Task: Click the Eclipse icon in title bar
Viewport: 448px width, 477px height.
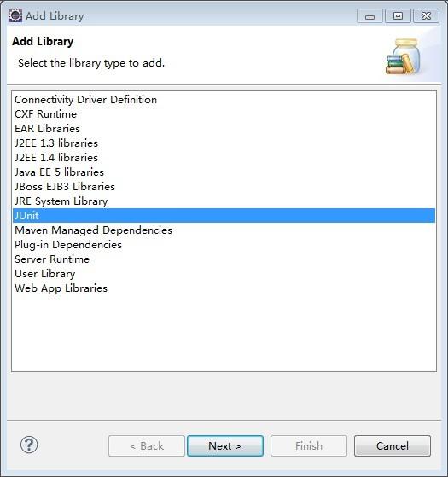Action: pyautogui.click(x=15, y=15)
